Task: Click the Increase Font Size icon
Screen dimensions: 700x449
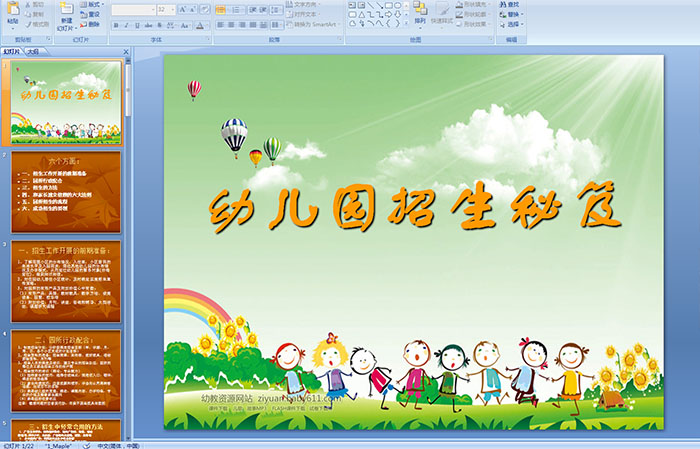Action: point(183,9)
